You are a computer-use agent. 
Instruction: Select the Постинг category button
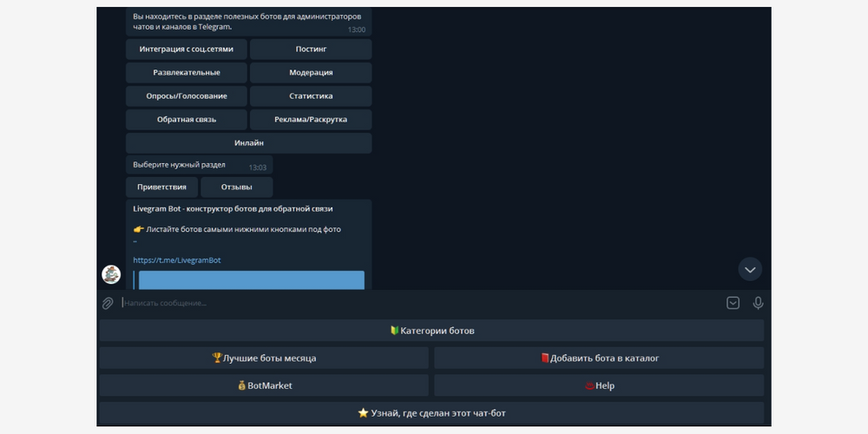pyautogui.click(x=311, y=49)
